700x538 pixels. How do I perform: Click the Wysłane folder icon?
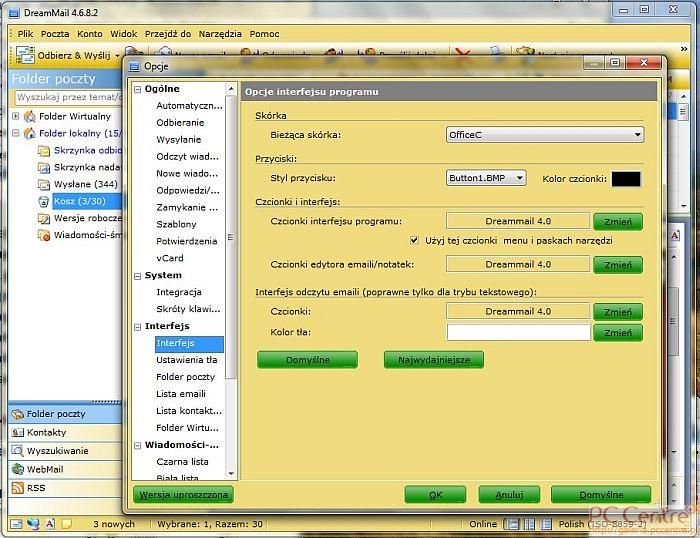coord(44,185)
